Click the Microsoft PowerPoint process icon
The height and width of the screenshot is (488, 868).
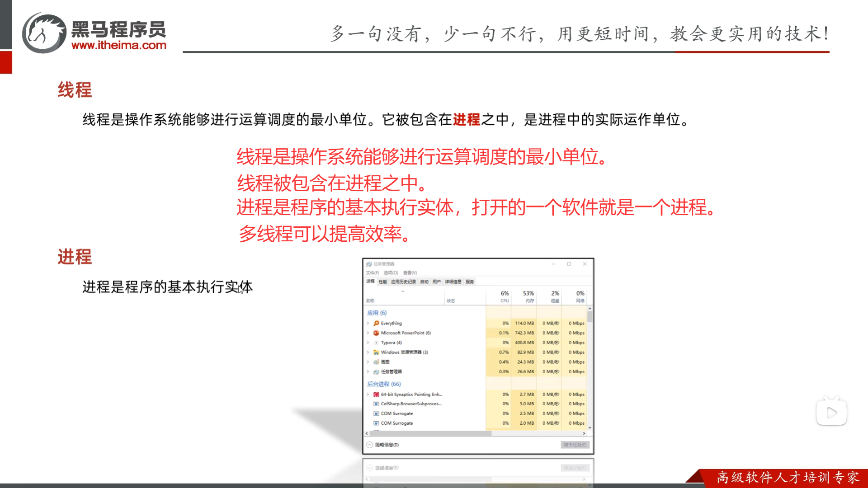click(x=376, y=333)
